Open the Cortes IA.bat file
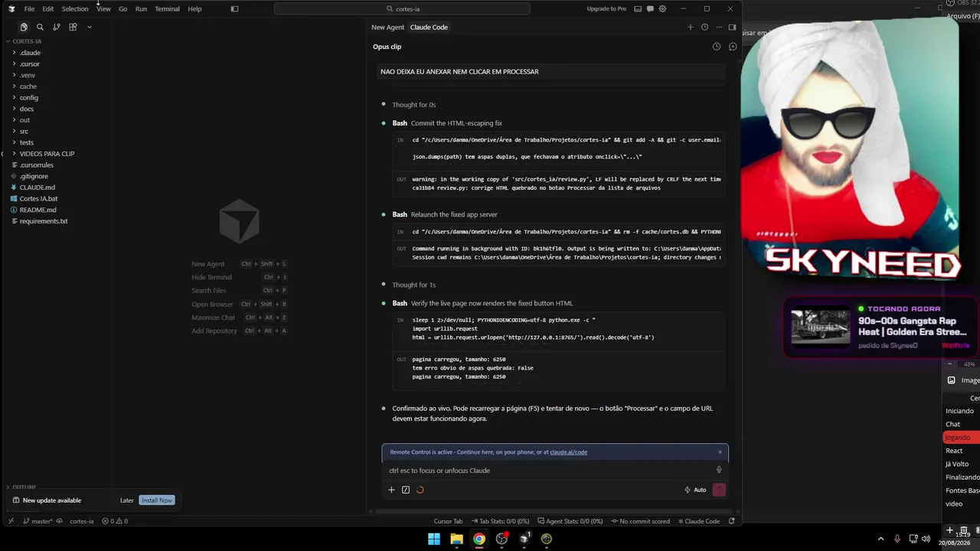The height and width of the screenshot is (551, 980). click(x=57, y=199)
